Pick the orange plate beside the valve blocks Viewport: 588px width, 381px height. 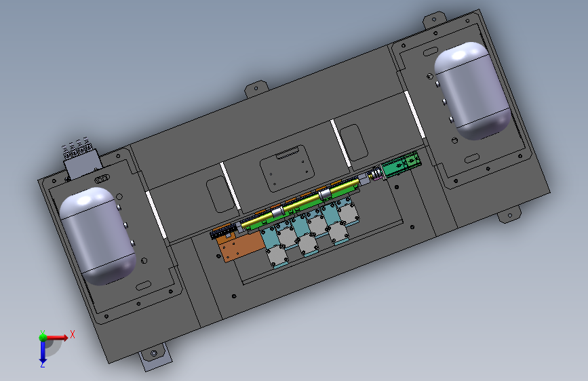pyautogui.click(x=241, y=247)
